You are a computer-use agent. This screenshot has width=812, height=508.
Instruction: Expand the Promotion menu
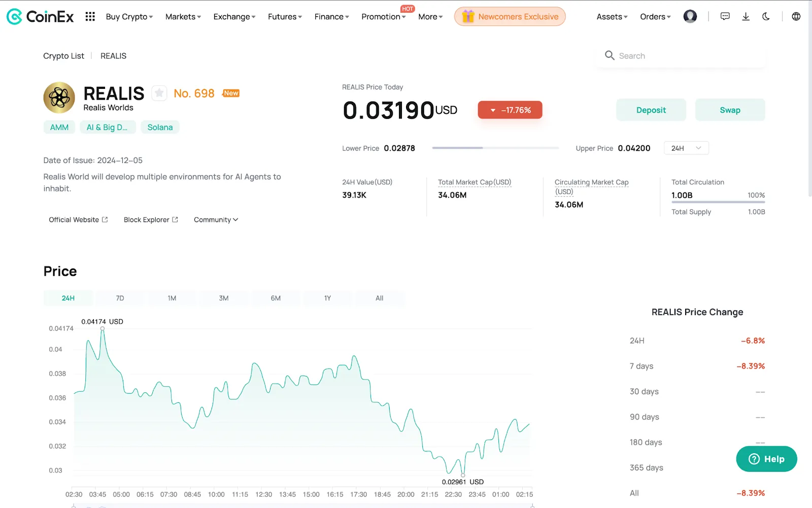tap(384, 17)
